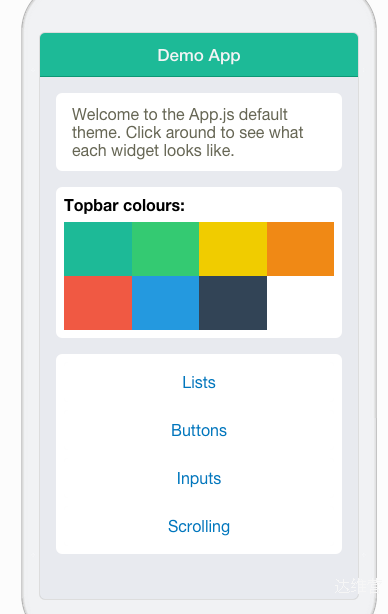The width and height of the screenshot is (388, 614).
Task: Choose the yellow topbar colour swatch
Action: coord(233,249)
